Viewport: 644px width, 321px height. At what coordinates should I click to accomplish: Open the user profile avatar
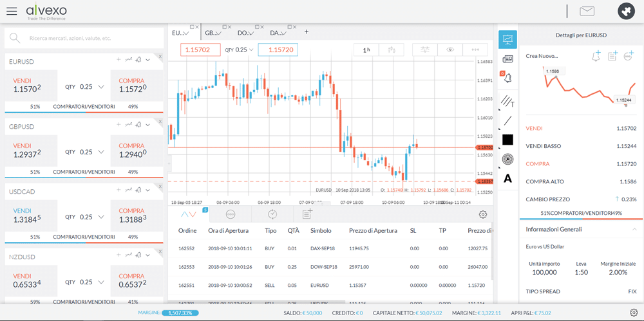click(627, 11)
